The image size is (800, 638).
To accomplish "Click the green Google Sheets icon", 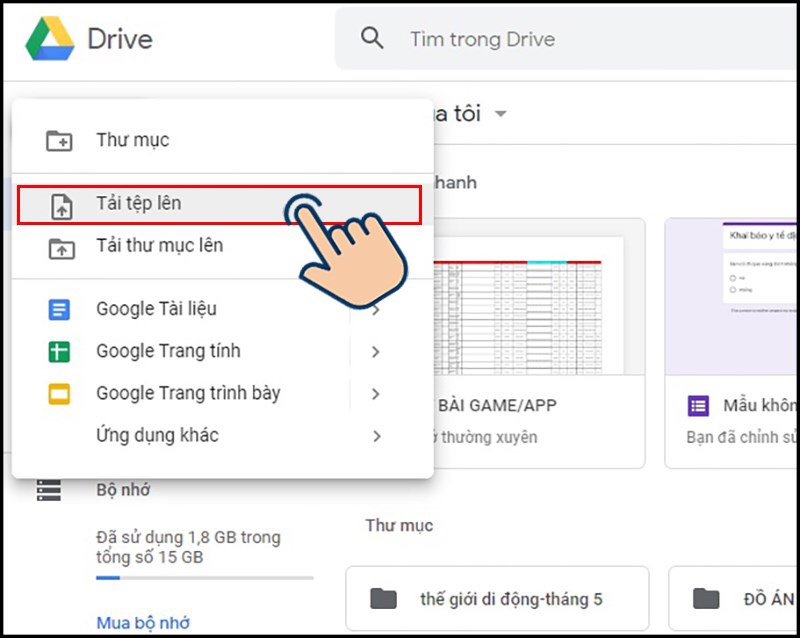I will tap(59, 352).
